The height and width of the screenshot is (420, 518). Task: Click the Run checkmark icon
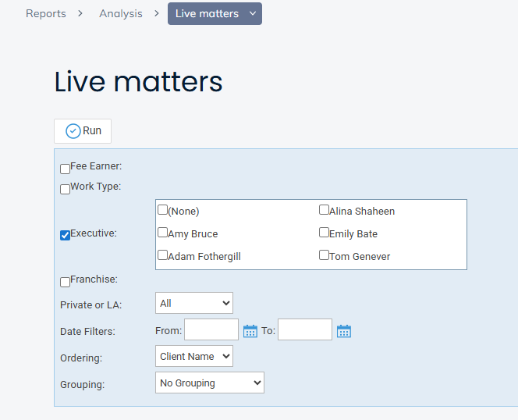coord(73,131)
